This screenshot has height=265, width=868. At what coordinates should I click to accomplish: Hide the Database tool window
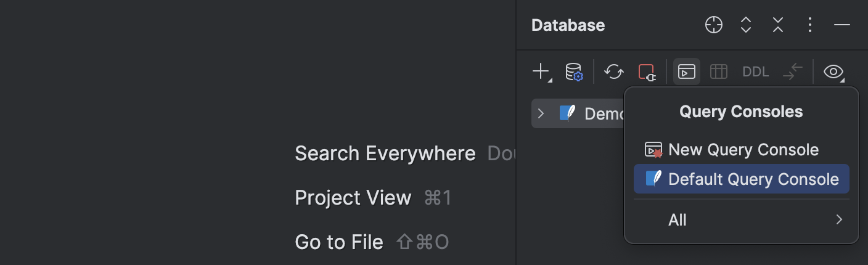click(x=842, y=25)
